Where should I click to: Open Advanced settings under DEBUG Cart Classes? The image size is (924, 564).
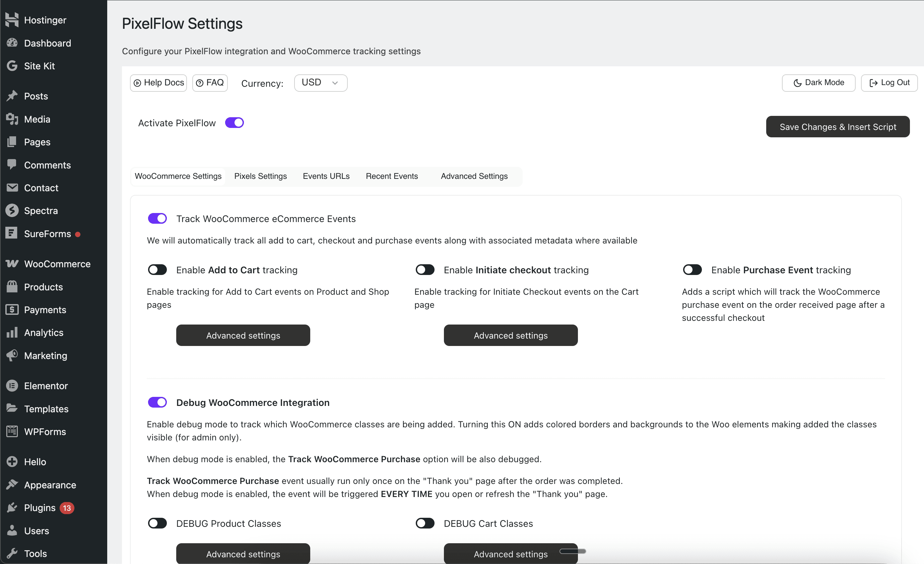(x=511, y=554)
